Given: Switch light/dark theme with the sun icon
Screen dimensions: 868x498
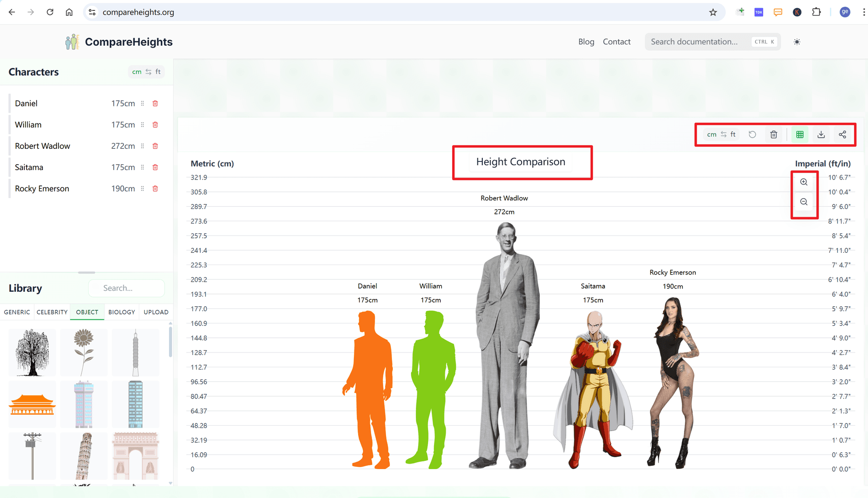Looking at the screenshot, I should 797,42.
